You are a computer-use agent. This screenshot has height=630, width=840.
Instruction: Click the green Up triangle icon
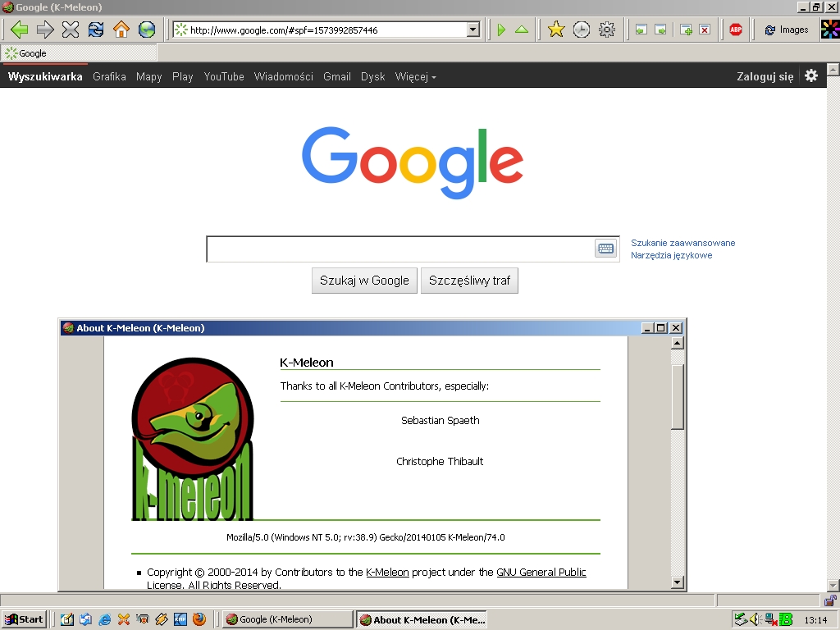522,30
